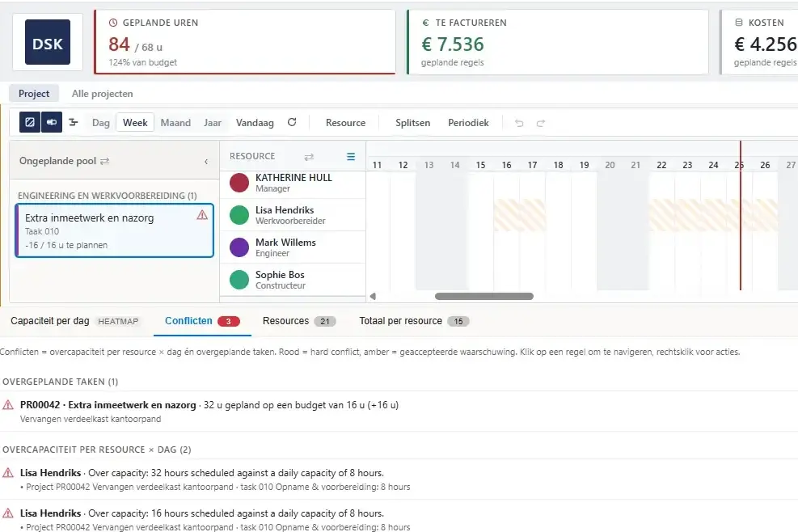Open the Capaciteit per dag tab
Image resolution: width=798 pixels, height=532 pixels.
(x=74, y=321)
